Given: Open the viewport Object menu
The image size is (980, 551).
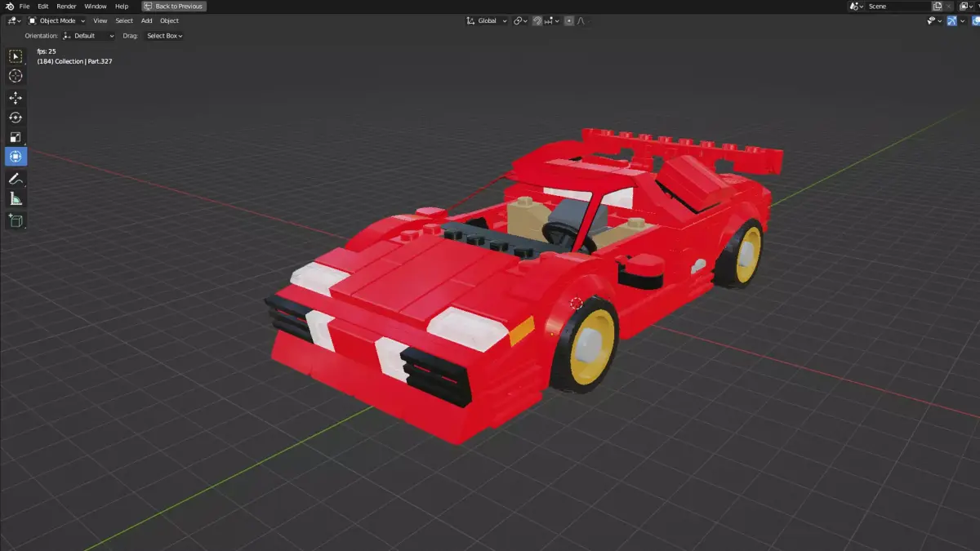Looking at the screenshot, I should (169, 20).
